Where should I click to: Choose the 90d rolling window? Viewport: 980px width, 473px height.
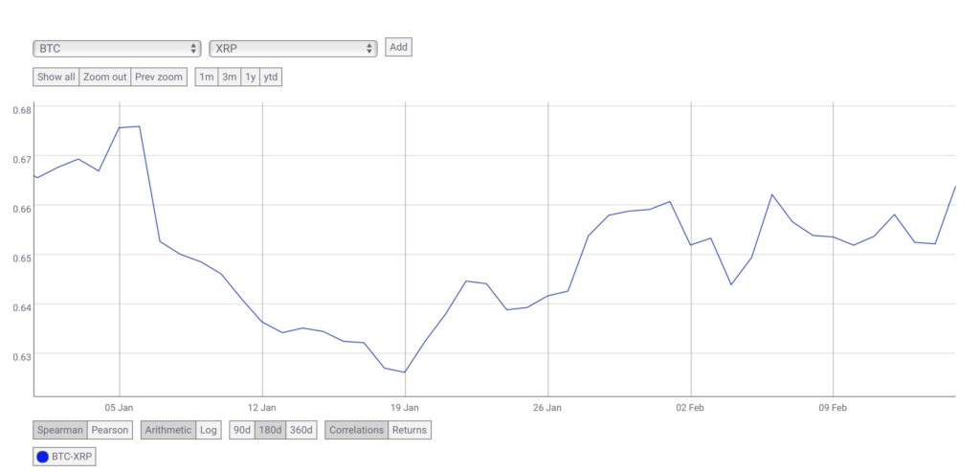click(243, 430)
